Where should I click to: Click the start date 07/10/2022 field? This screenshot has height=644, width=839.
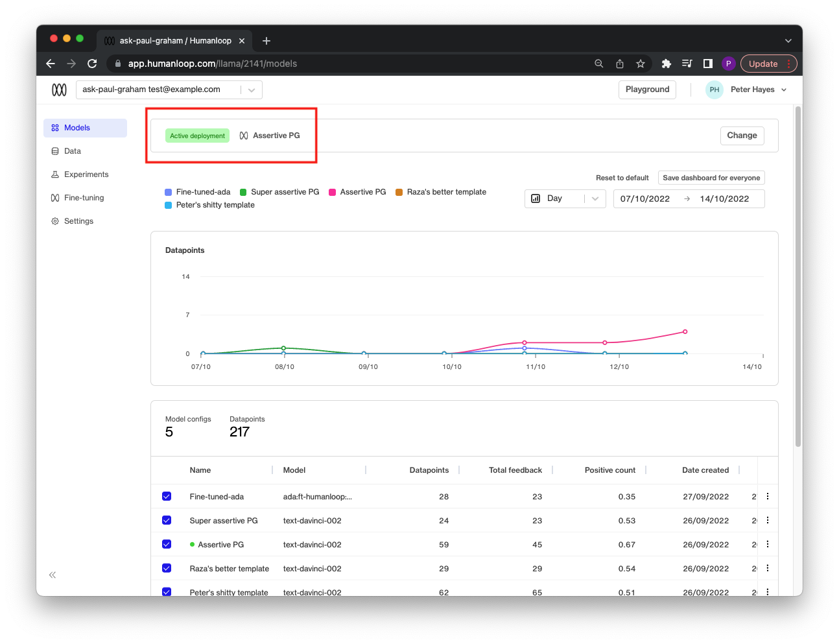644,198
